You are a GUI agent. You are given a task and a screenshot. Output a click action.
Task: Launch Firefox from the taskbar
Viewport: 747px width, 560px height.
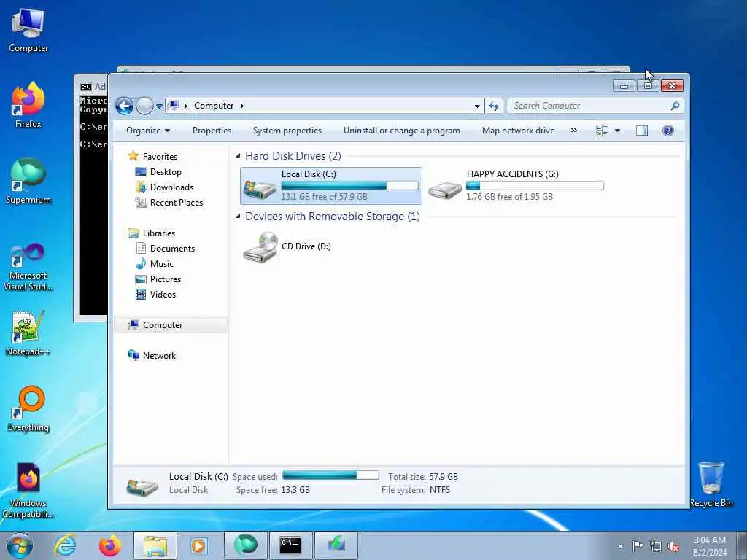click(x=109, y=545)
